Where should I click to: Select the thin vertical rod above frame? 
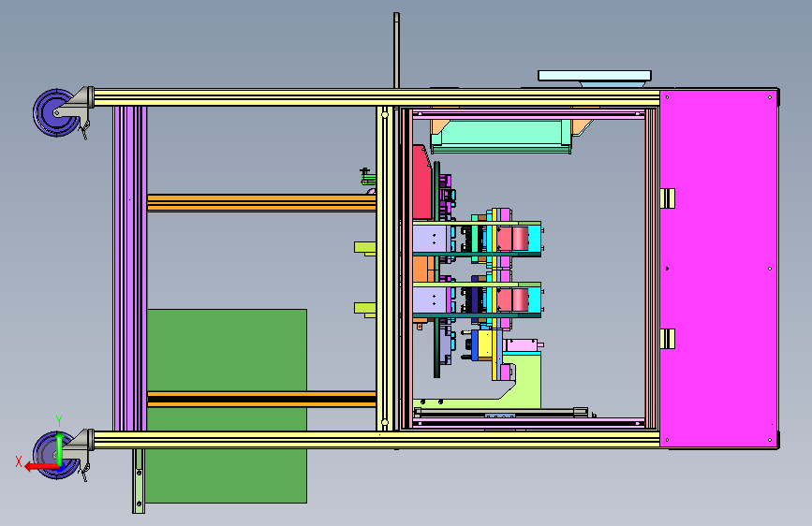396,51
